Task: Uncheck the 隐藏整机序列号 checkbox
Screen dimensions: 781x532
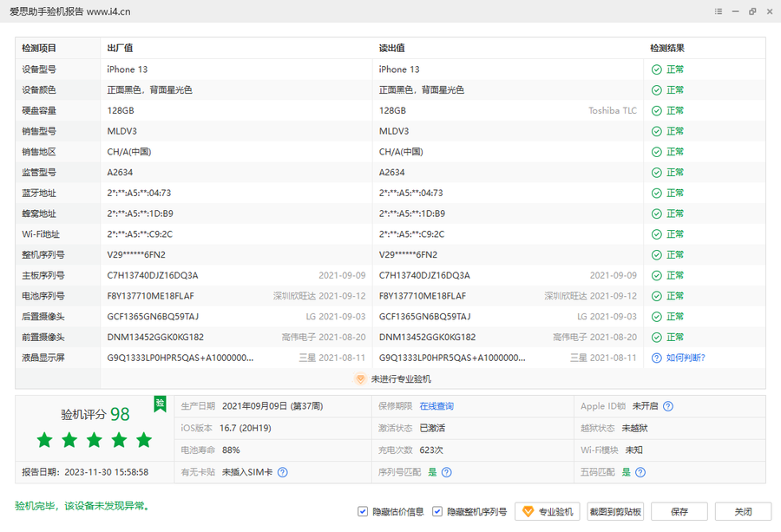Action: tap(437, 511)
